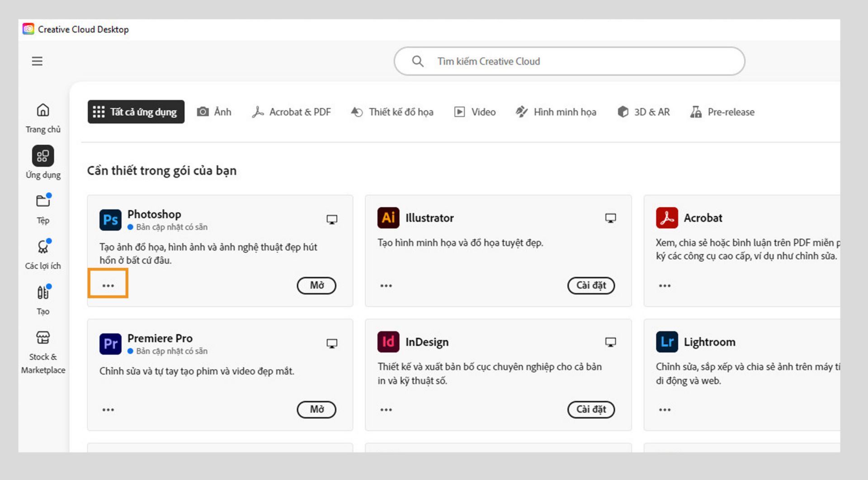Click the Tìm kiếm Creative Cloud search field
868x480 pixels.
pyautogui.click(x=570, y=61)
